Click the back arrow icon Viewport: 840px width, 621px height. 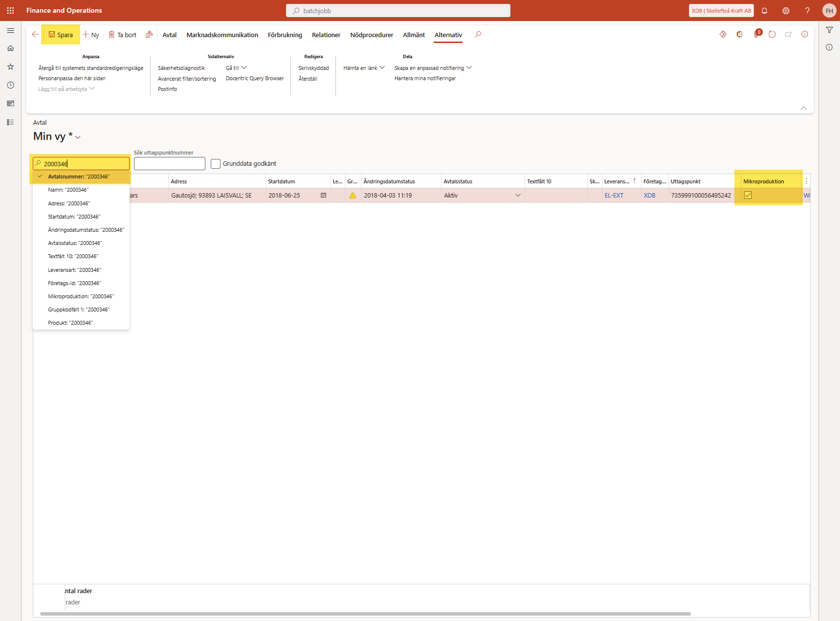tap(35, 34)
